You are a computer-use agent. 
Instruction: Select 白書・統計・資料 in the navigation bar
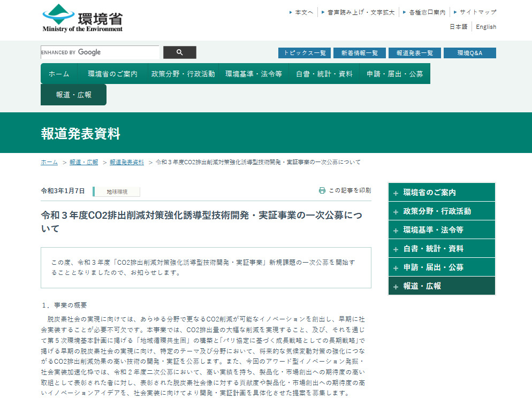(x=324, y=74)
